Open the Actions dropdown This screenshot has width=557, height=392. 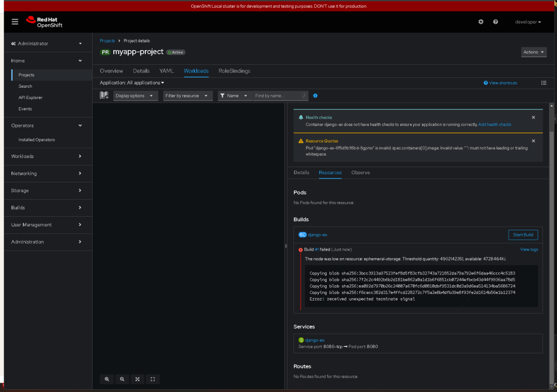(534, 52)
